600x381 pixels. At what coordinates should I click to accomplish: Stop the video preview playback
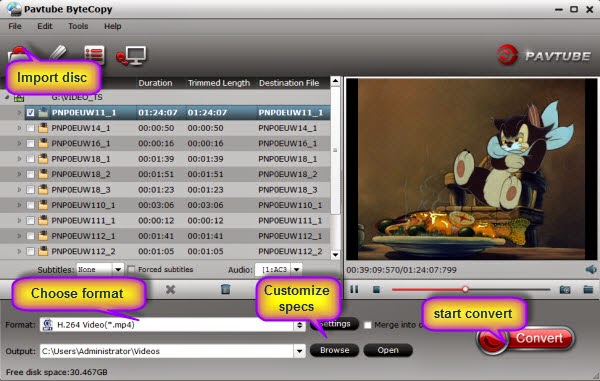click(x=377, y=290)
